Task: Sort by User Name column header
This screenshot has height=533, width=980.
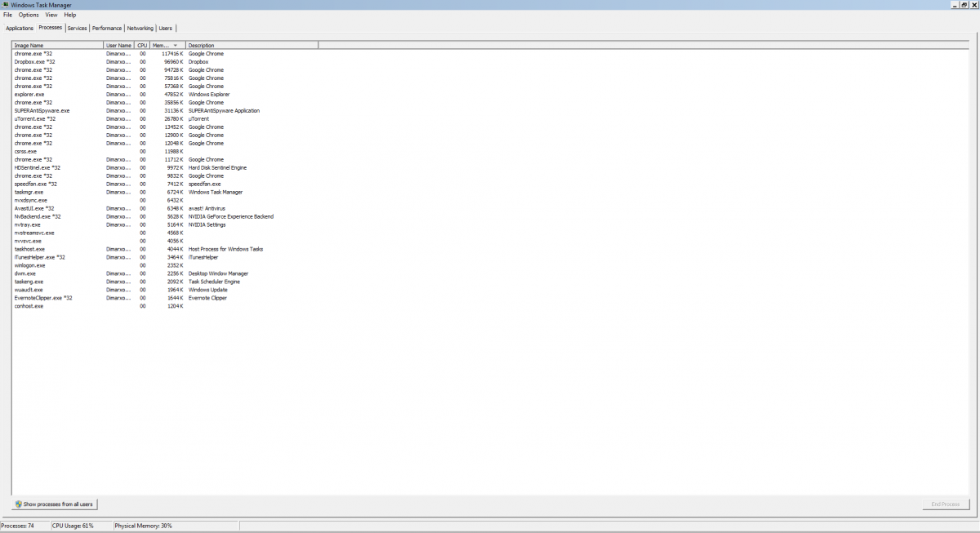Action: pyautogui.click(x=119, y=46)
